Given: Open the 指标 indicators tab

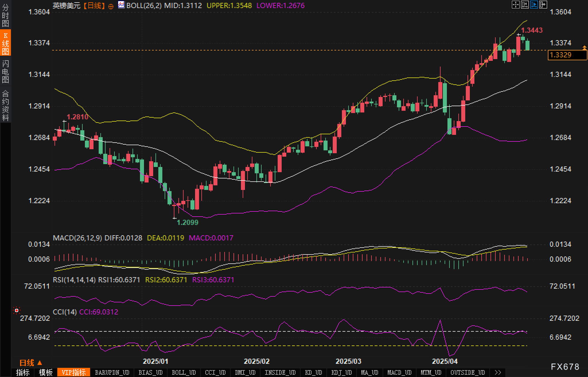Looking at the screenshot, I should pyautogui.click(x=23, y=372).
